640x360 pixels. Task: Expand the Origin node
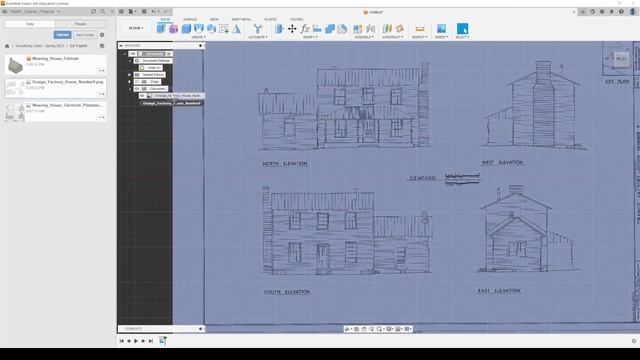130,82
